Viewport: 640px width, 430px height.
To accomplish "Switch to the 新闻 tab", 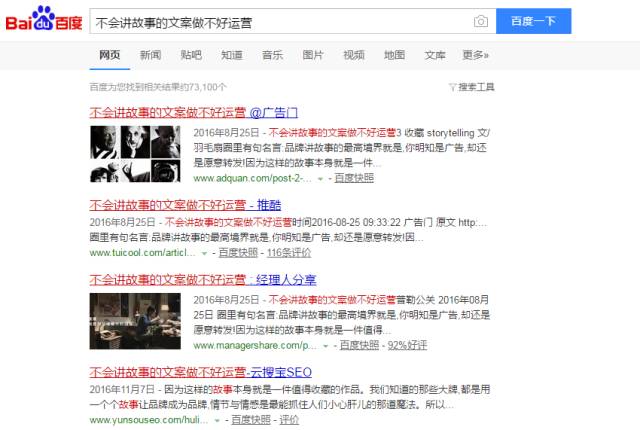I will pyautogui.click(x=150, y=55).
